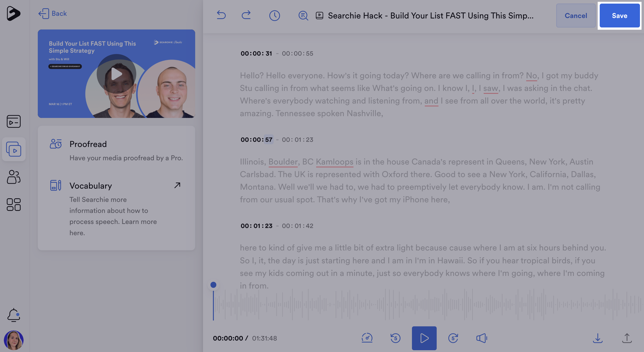Click the Searchie logo icon
The width and height of the screenshot is (644, 352).
(x=13, y=14)
